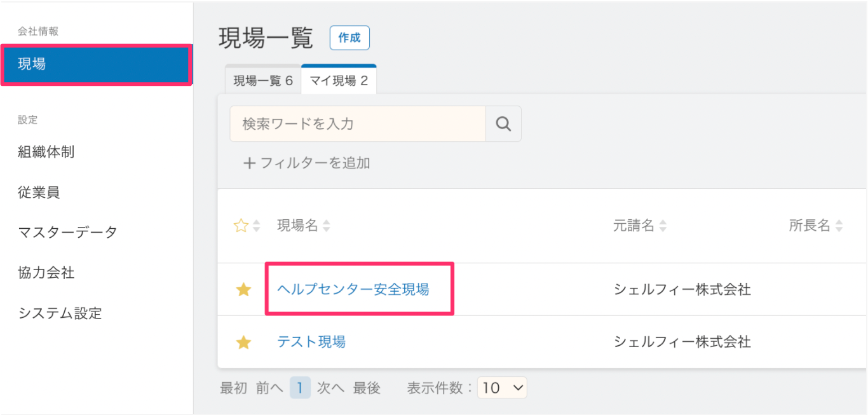Click page number 1 in pagination
The width and height of the screenshot is (868, 417).
pyautogui.click(x=300, y=388)
